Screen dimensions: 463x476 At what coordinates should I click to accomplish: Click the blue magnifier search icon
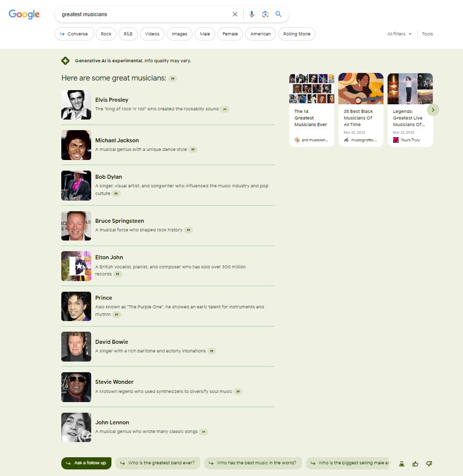click(x=279, y=14)
